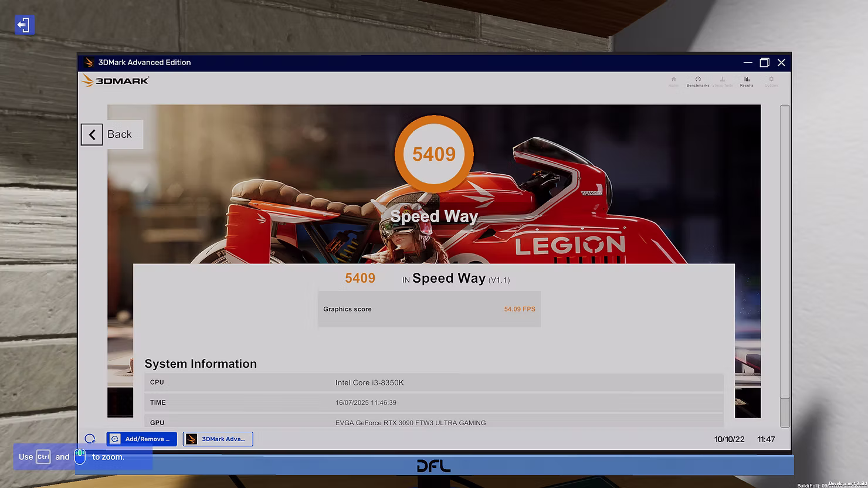Click the taskbar clock showing 11:47
Screen dimensions: 868x488
point(766,439)
